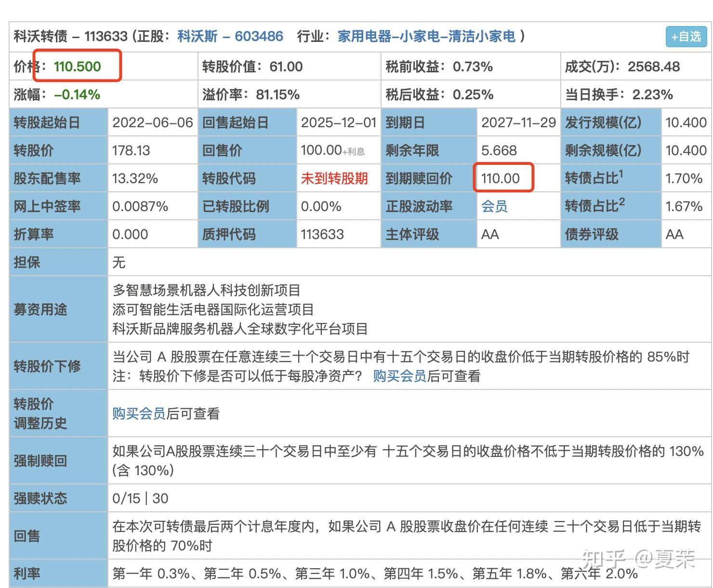Select 网上中签率 value 0.0087%
The width and height of the screenshot is (713, 588).
point(140,206)
